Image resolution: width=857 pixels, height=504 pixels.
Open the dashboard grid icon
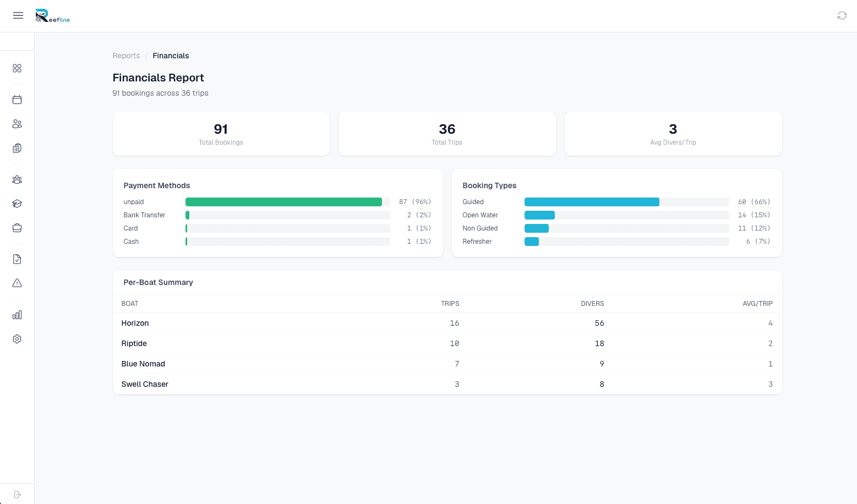[x=17, y=68]
